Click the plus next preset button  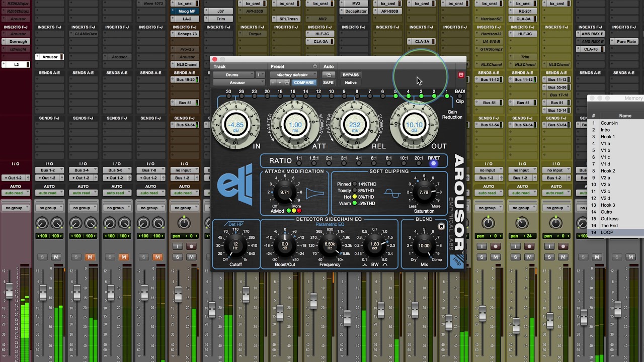(280, 82)
